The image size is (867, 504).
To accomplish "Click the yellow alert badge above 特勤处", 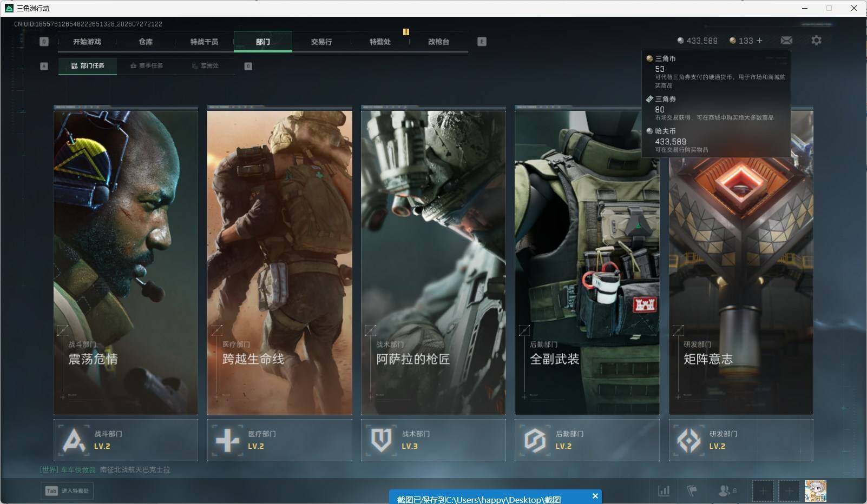I will tap(406, 32).
